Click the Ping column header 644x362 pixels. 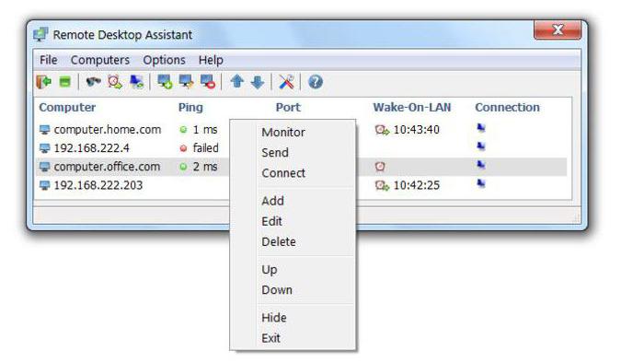[x=190, y=108]
